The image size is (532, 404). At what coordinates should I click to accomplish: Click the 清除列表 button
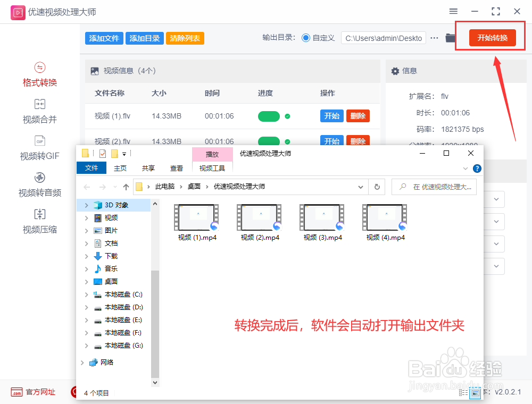coord(185,38)
